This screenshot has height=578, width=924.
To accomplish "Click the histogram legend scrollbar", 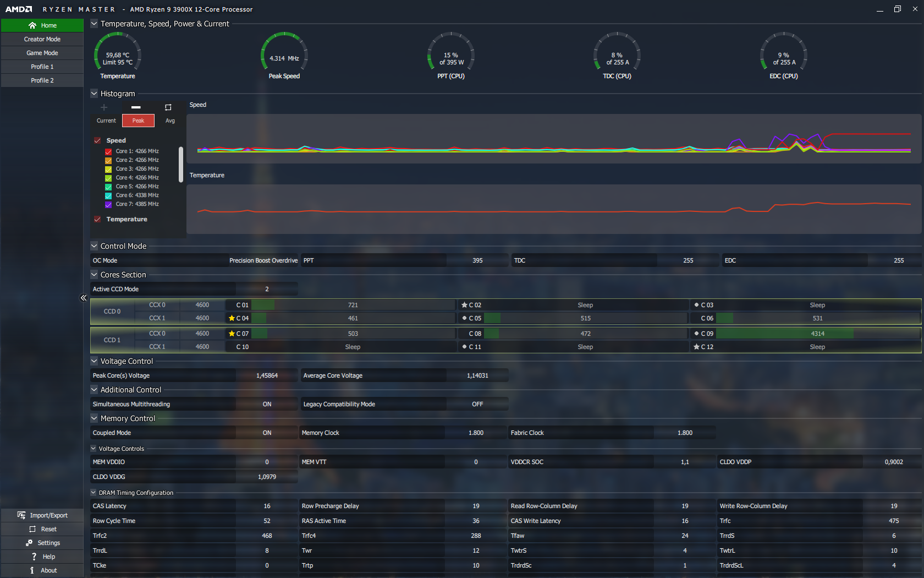I will tap(181, 164).
